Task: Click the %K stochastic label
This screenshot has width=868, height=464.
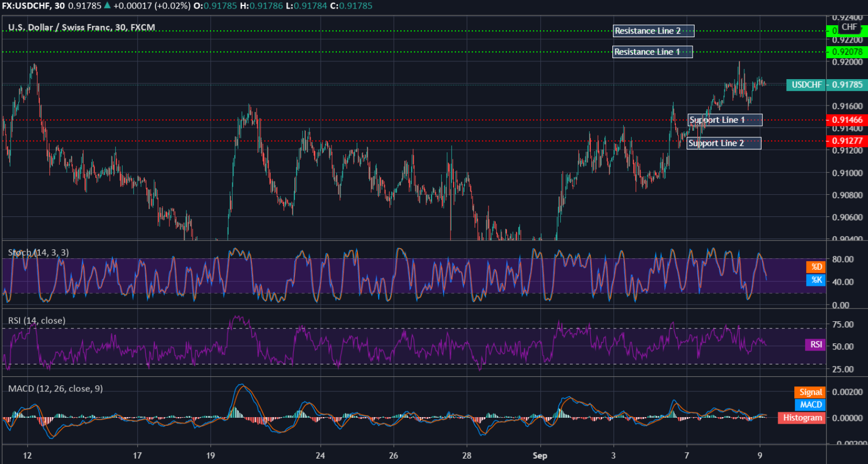Action: pos(816,280)
